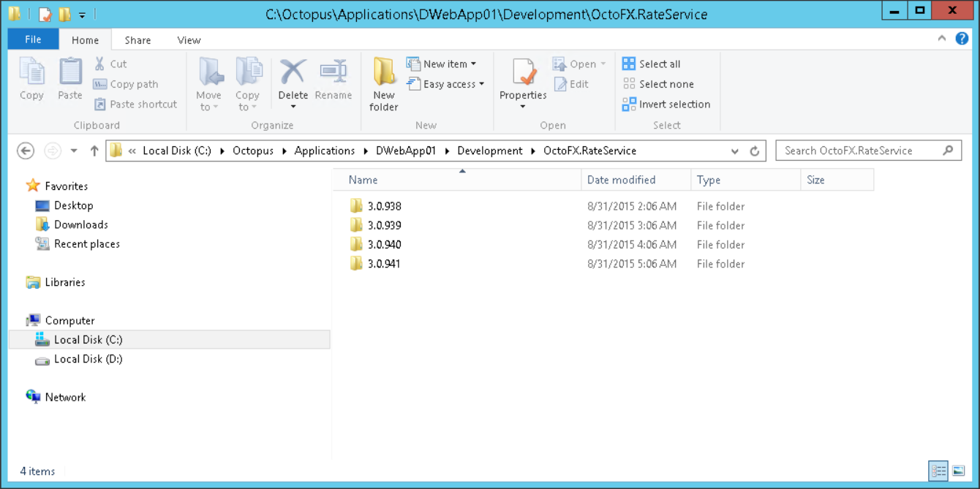This screenshot has width=980, height=489.
Task: Click the Up one level arrow
Action: click(x=94, y=151)
